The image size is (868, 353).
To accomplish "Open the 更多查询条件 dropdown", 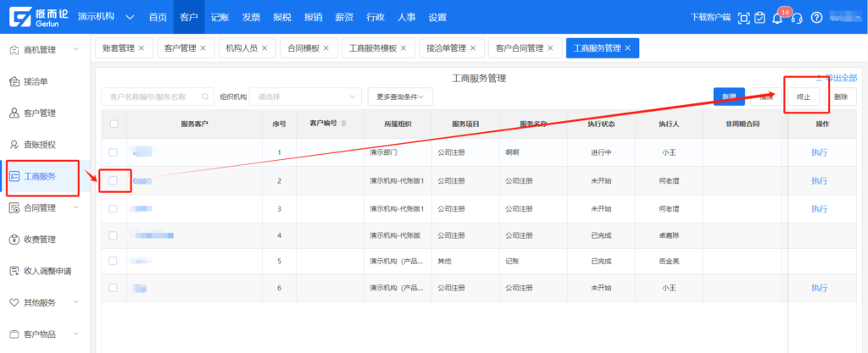I will (400, 97).
